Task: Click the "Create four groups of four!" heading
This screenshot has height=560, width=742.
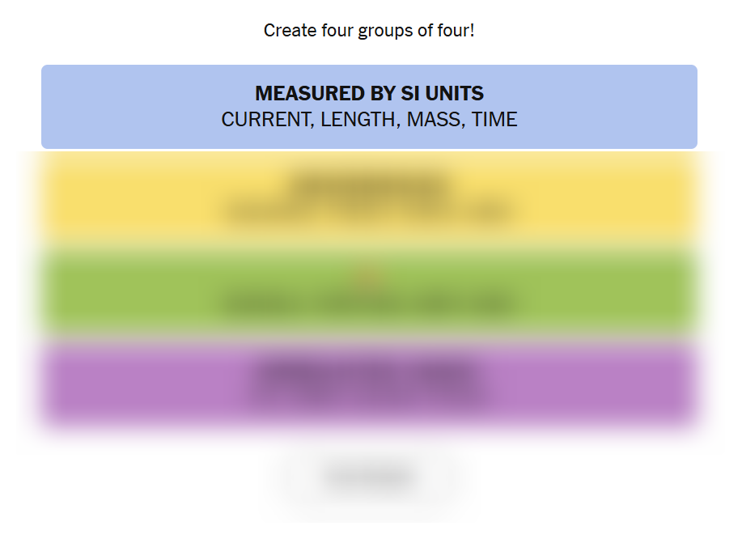Action: (x=369, y=31)
